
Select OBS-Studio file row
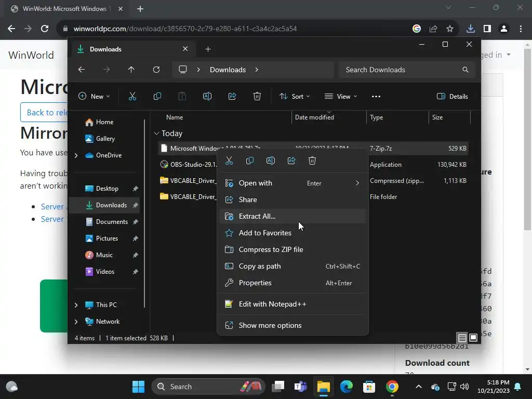(313, 165)
